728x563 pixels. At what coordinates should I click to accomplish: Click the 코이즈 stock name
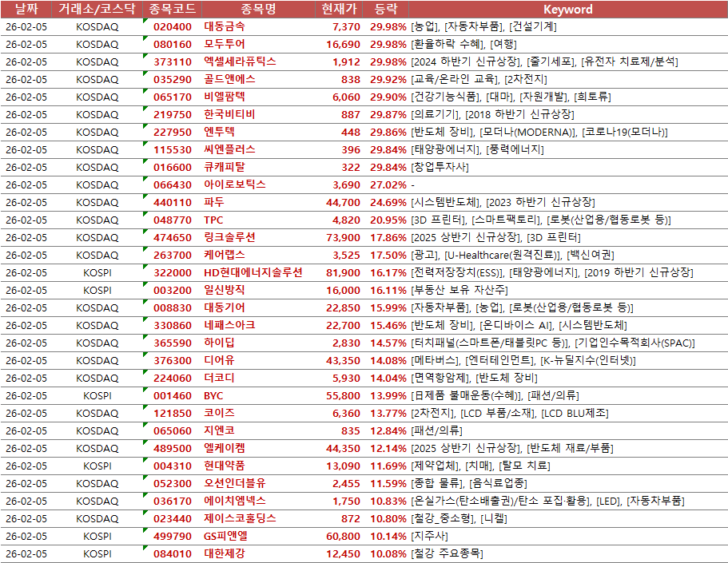coord(219,413)
